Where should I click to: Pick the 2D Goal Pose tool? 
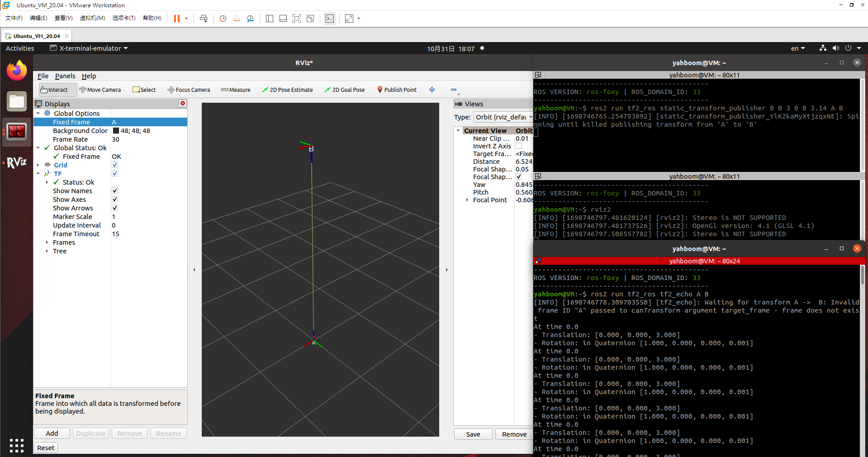click(344, 90)
